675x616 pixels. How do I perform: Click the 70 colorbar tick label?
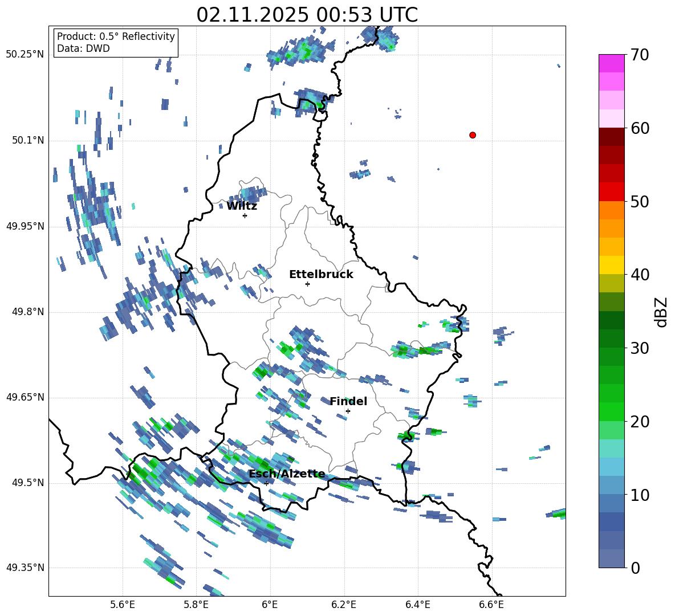click(640, 55)
